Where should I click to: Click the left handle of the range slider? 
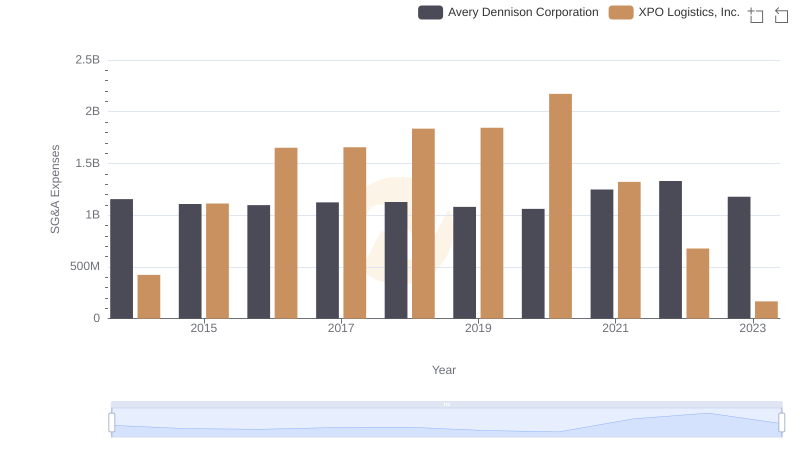point(112,422)
